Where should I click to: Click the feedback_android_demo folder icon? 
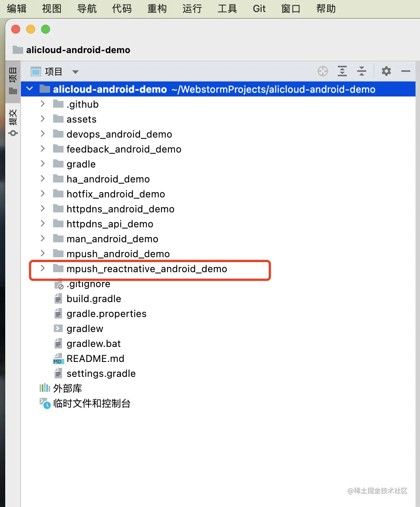(58, 148)
